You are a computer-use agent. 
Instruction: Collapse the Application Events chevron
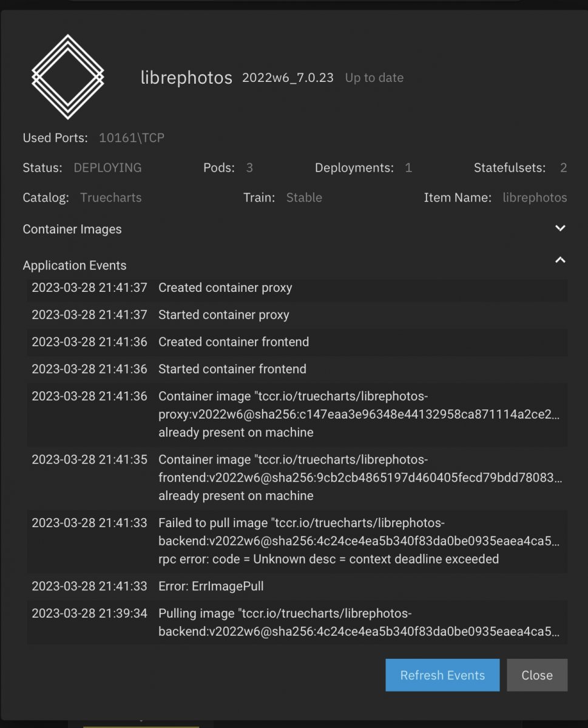[560, 260]
